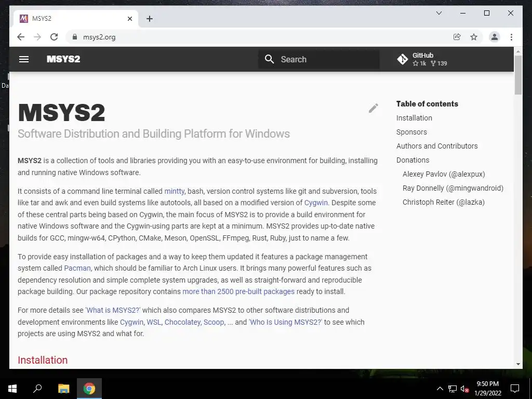
Task: Select Ray Donnelly (@mingwandroid) contents entry
Action: click(x=453, y=188)
